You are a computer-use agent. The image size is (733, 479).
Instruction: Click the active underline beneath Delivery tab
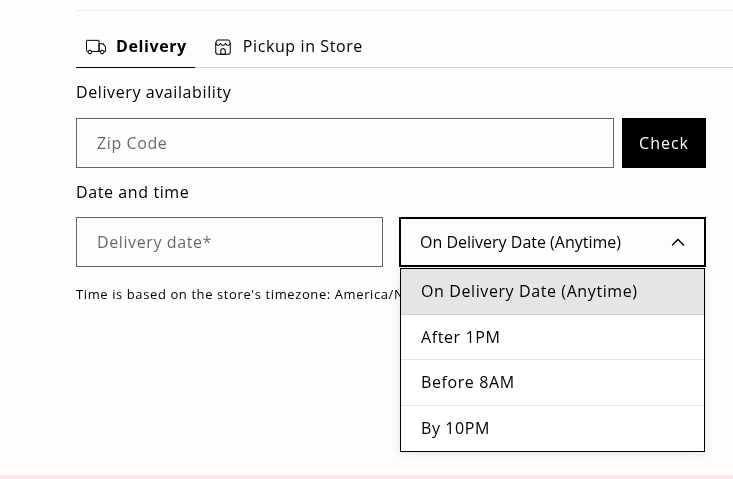point(135,67)
